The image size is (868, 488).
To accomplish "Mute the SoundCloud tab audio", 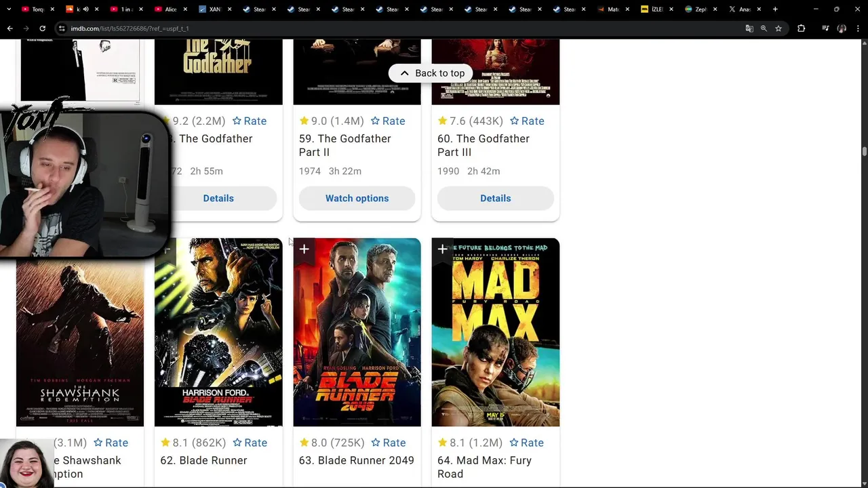I will [85, 9].
